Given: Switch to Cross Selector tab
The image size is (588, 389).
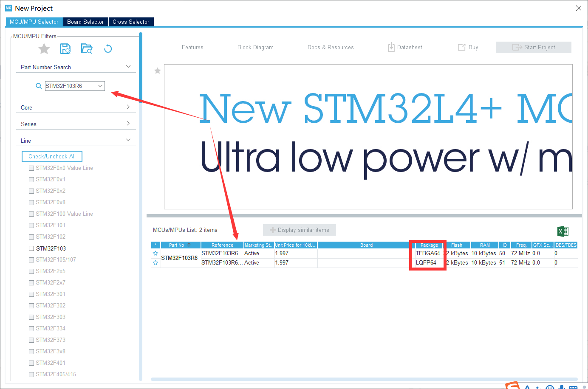Looking at the screenshot, I should (131, 22).
